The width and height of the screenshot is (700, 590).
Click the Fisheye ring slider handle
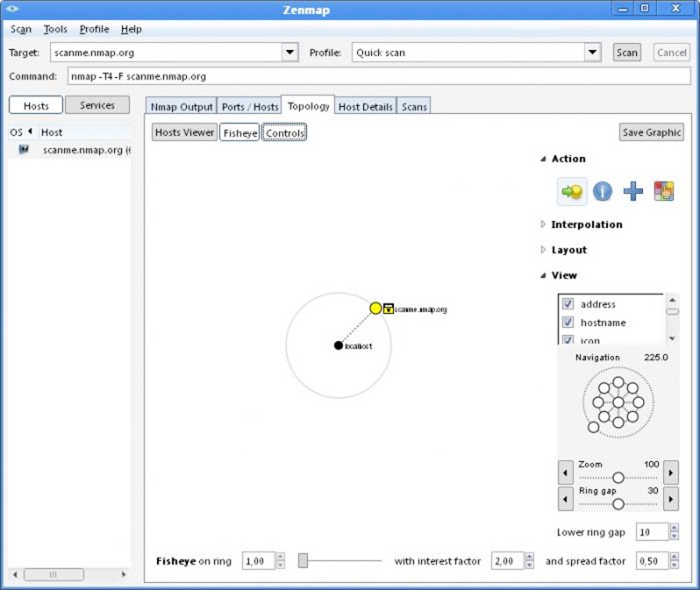pyautogui.click(x=303, y=560)
